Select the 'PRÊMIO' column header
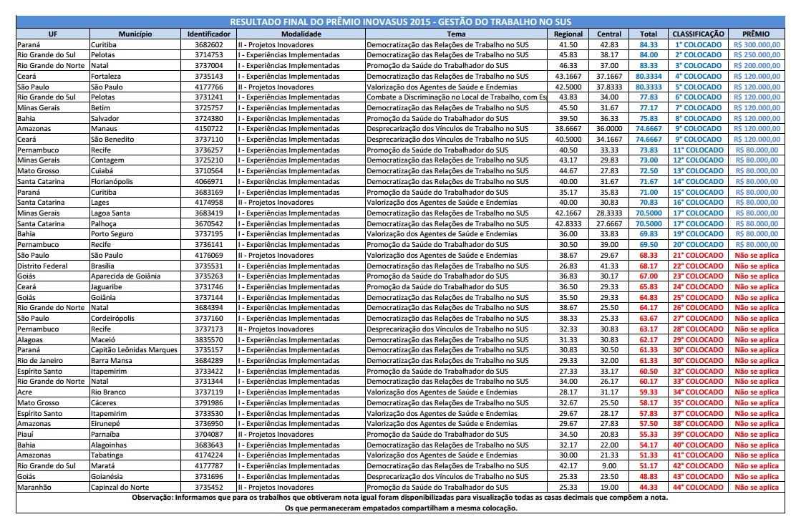The image size is (801, 532). click(x=756, y=34)
